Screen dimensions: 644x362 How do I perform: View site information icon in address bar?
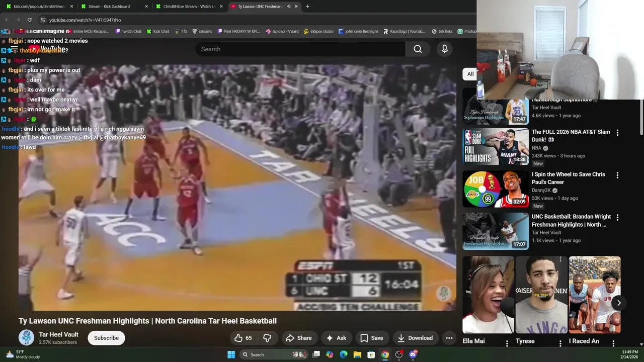coord(43,20)
